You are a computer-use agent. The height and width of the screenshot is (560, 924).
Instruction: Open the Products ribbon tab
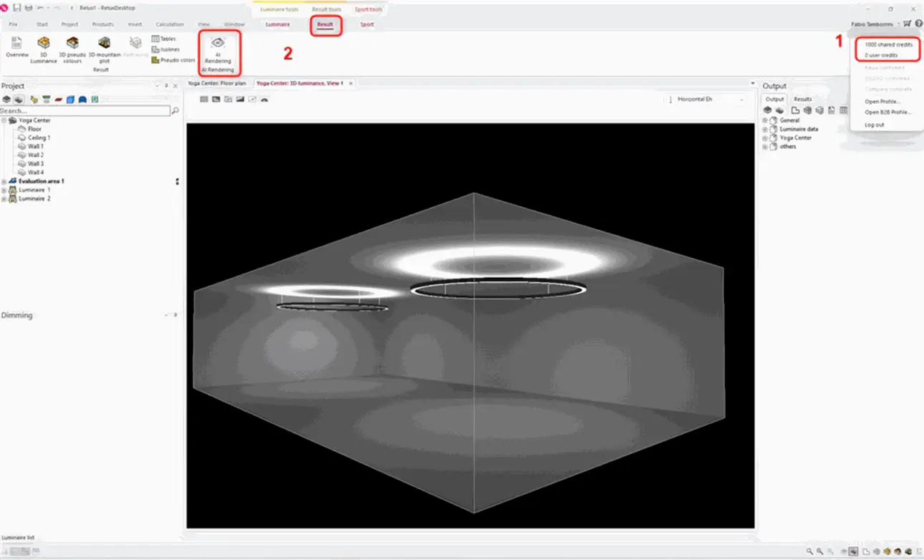103,24
